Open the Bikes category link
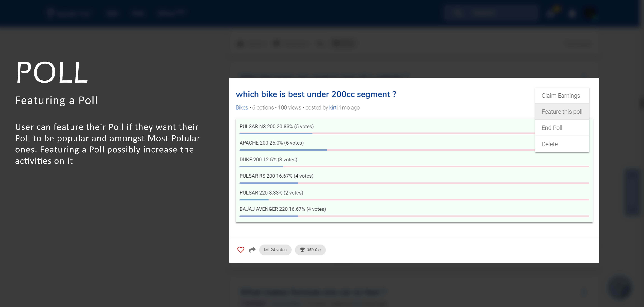This screenshot has width=644, height=307. (242, 108)
